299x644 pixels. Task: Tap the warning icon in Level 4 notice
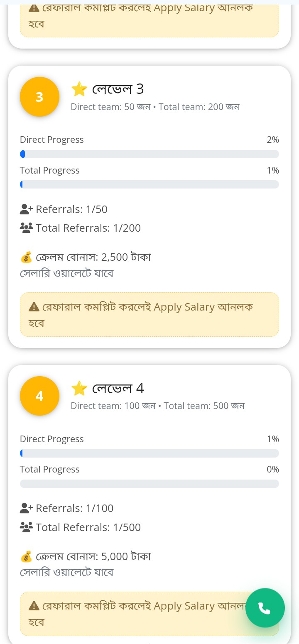pyautogui.click(x=34, y=606)
